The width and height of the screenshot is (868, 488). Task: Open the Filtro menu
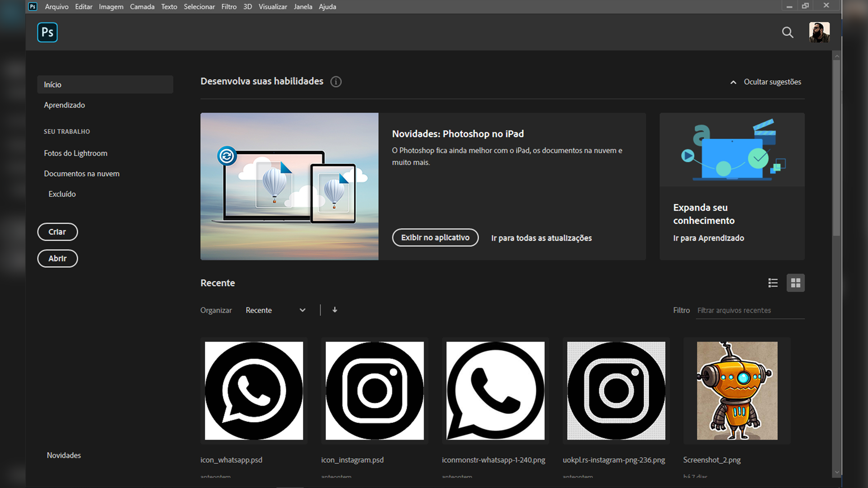[229, 7]
